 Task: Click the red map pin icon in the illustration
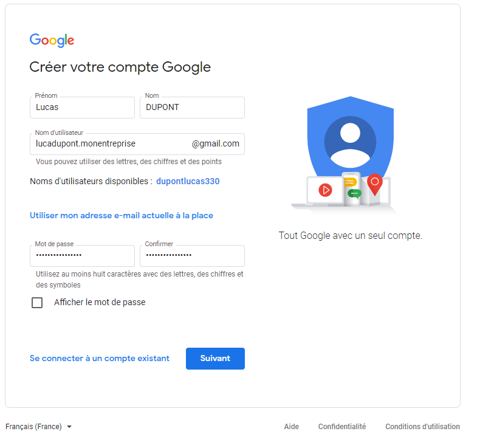click(375, 183)
